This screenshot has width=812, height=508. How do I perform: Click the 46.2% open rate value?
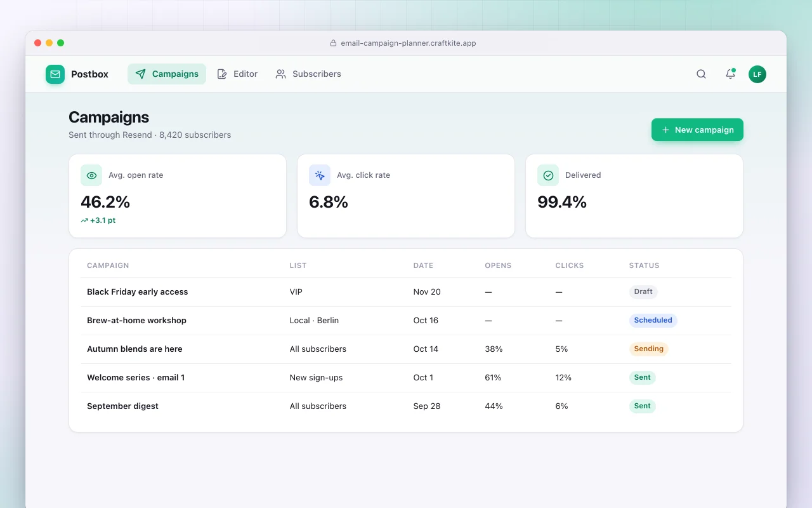pos(105,202)
